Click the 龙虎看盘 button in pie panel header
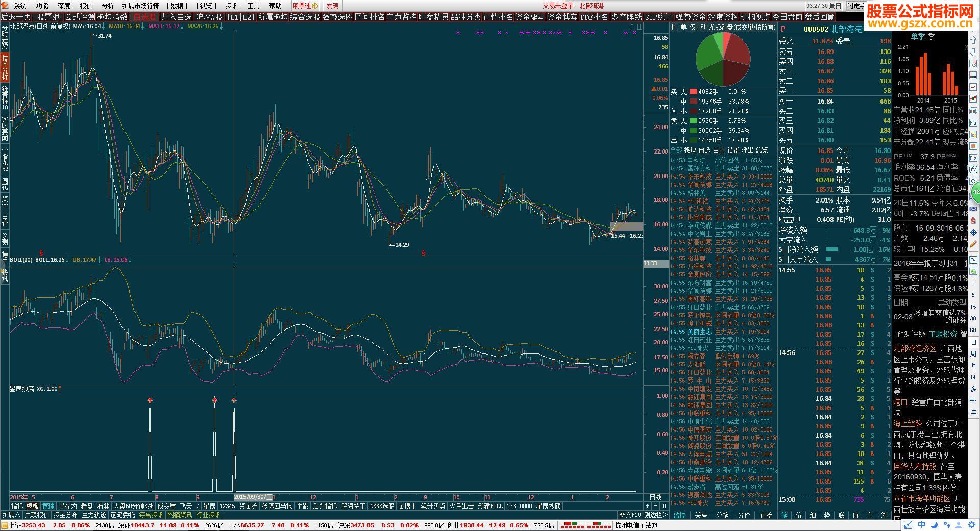This screenshot has width=980, height=531. 742,27
